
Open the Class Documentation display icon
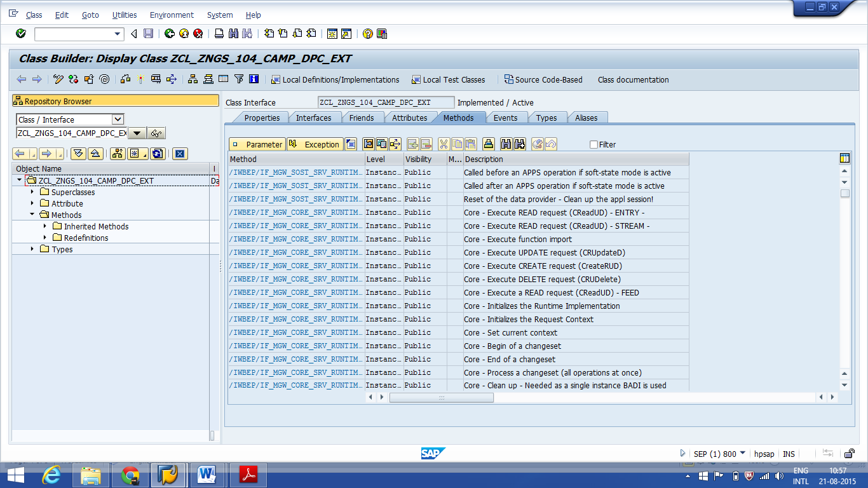tap(632, 80)
